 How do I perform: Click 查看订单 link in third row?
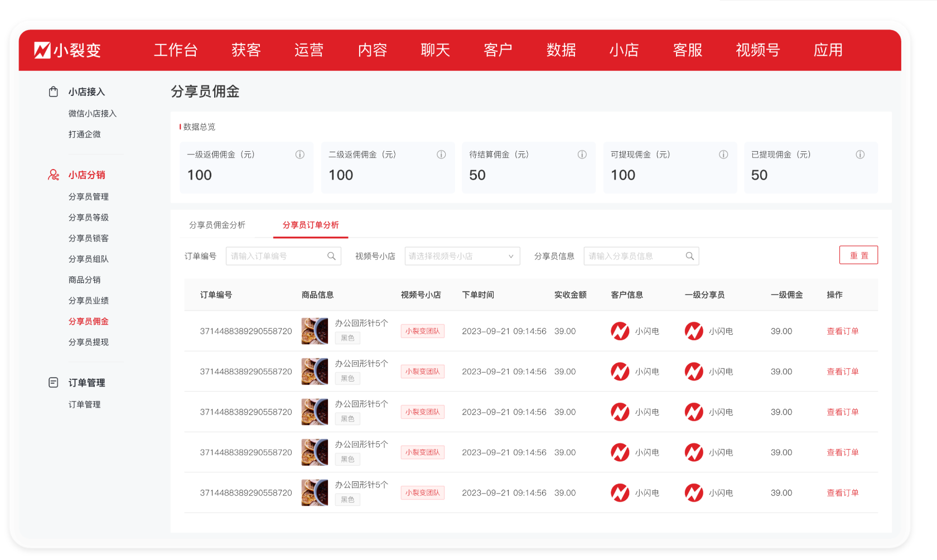click(x=843, y=412)
